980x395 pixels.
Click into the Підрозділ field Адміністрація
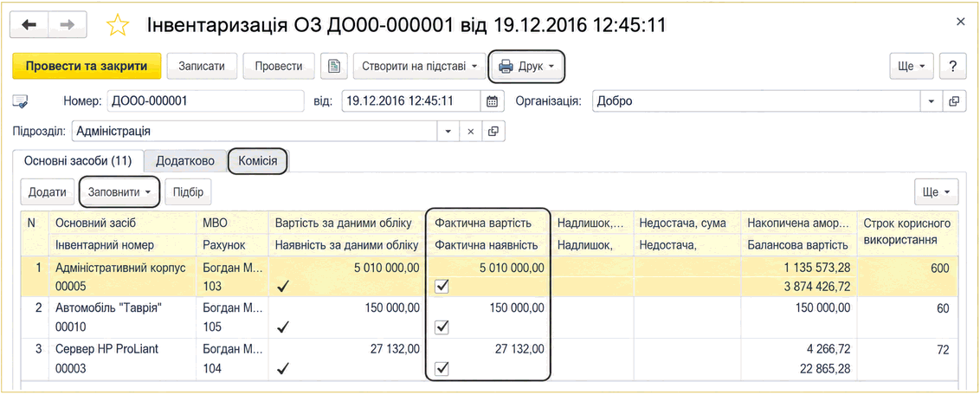coord(255,132)
